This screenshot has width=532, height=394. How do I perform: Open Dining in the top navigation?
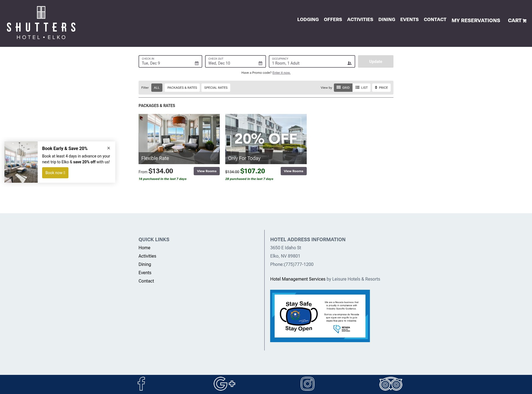[x=387, y=19]
